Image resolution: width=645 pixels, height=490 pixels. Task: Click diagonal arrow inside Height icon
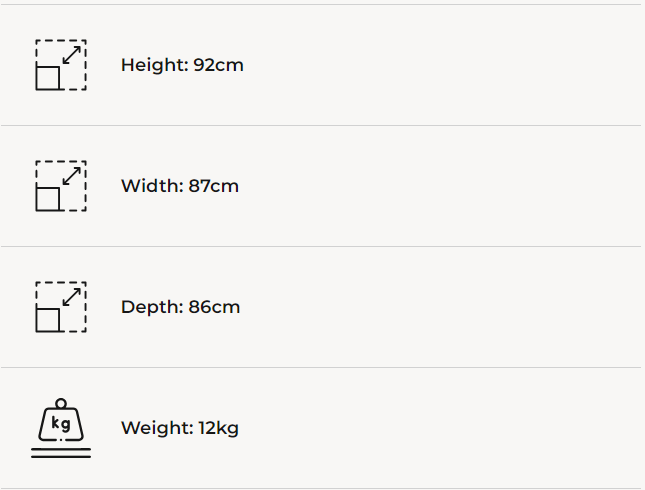coord(72,55)
